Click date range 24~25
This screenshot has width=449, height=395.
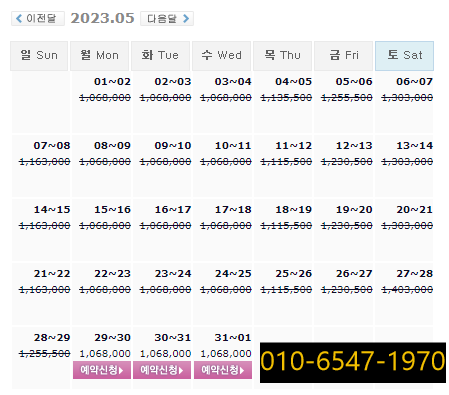pos(233,274)
